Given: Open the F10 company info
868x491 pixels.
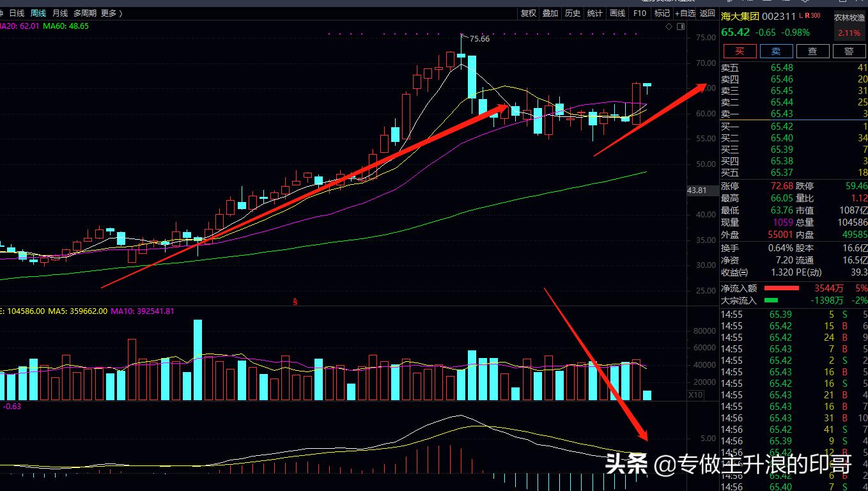Looking at the screenshot, I should coord(639,13).
